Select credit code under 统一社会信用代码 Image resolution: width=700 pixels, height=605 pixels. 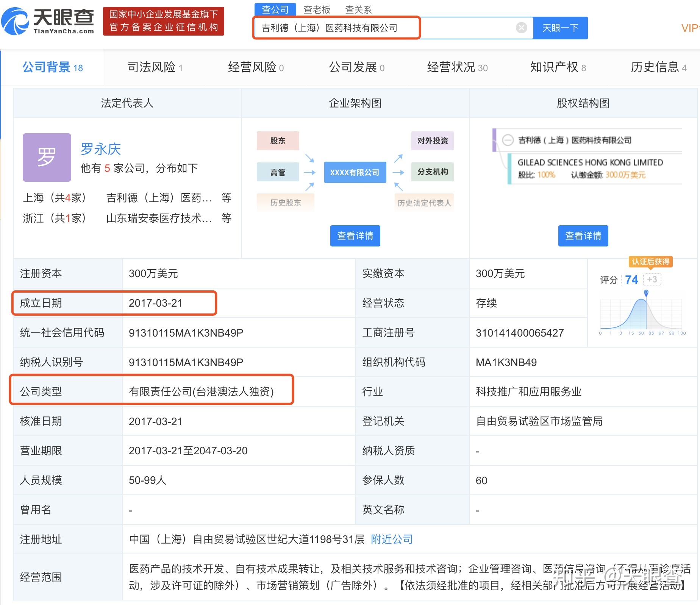(x=186, y=332)
